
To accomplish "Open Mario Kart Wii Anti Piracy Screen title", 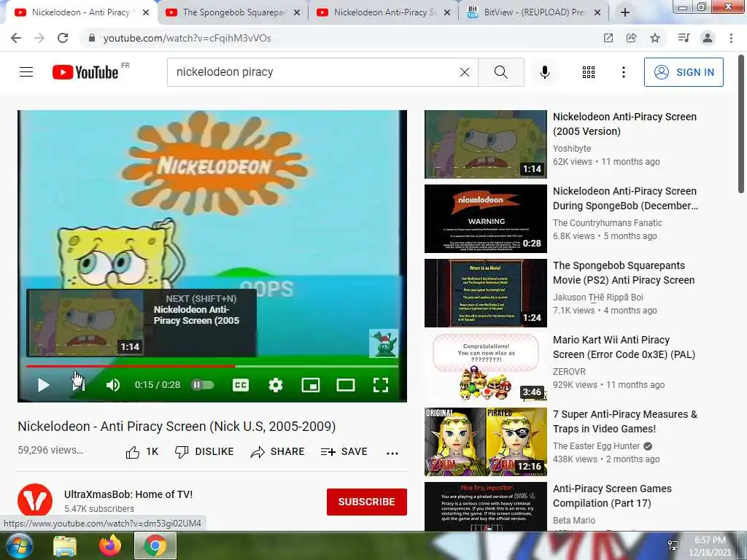I will click(x=624, y=347).
